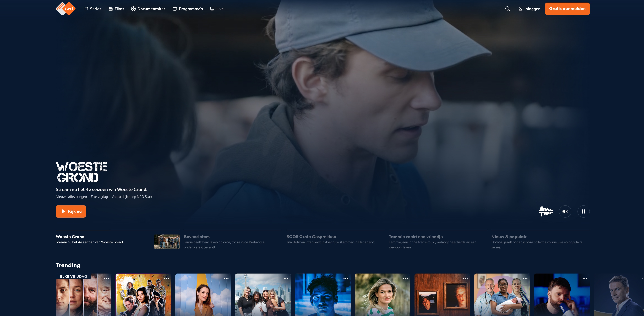Open the city skyline group thumbnail
The height and width of the screenshot is (316, 644).
tap(263, 295)
